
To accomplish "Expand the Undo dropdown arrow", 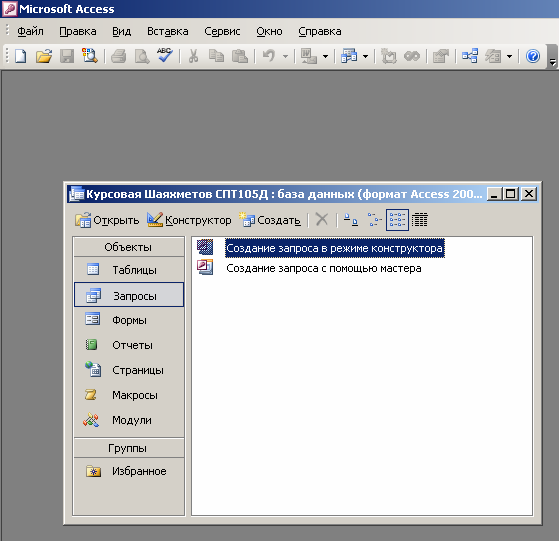I will pyautogui.click(x=285, y=56).
